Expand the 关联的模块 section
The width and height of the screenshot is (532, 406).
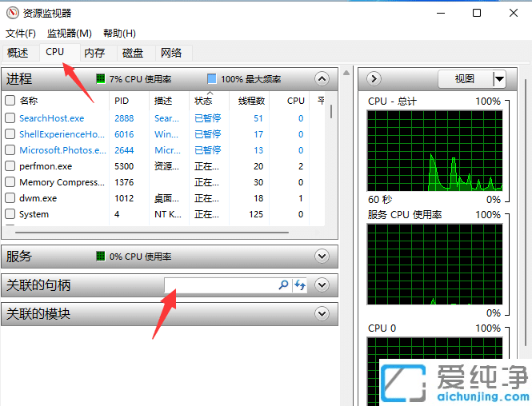coord(322,313)
